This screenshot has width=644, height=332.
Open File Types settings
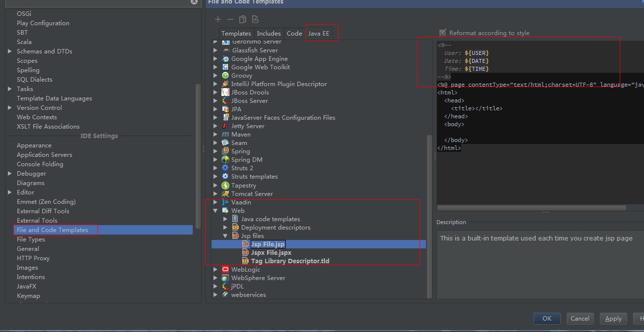(31, 239)
